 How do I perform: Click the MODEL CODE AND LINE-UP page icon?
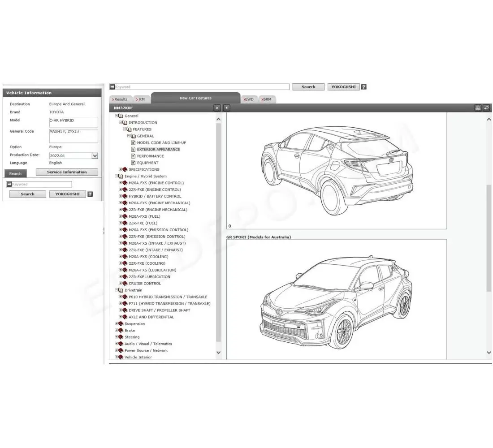click(133, 142)
